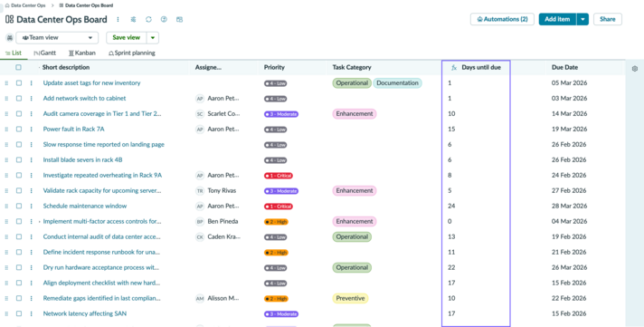Click the 2 - High badge on Remediate gaps row
This screenshot has height=327, width=644.
pos(276,299)
